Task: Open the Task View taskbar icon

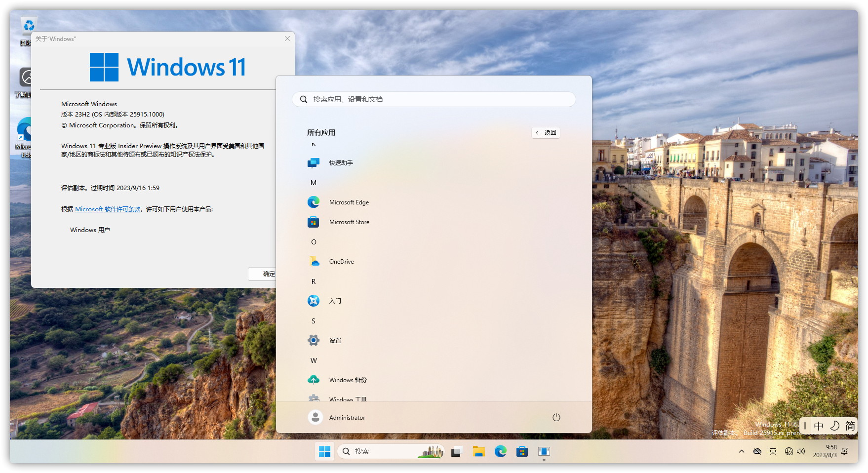Action: pos(456,451)
